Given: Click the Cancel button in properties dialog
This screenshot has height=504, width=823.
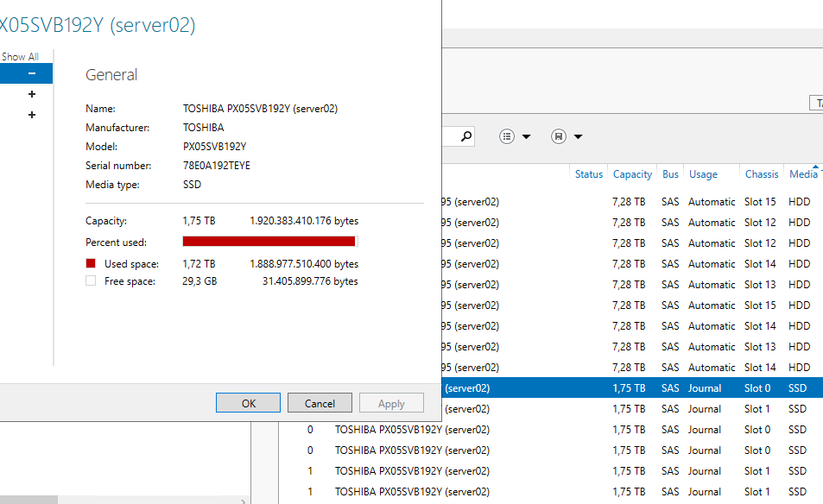Looking at the screenshot, I should (320, 403).
